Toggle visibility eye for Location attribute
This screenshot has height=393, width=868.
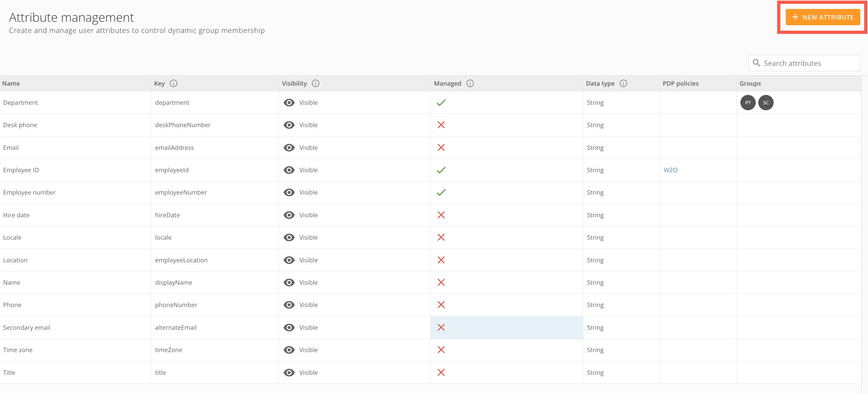pyautogui.click(x=289, y=260)
